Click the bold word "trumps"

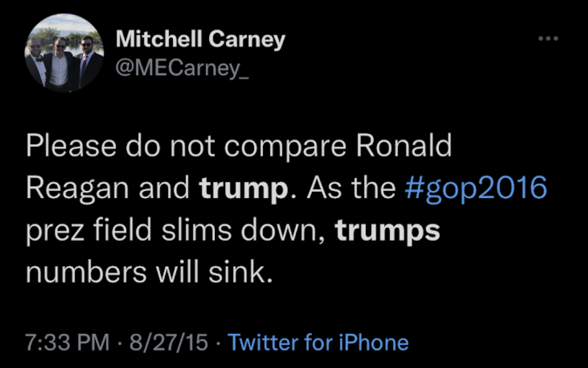[x=387, y=230]
